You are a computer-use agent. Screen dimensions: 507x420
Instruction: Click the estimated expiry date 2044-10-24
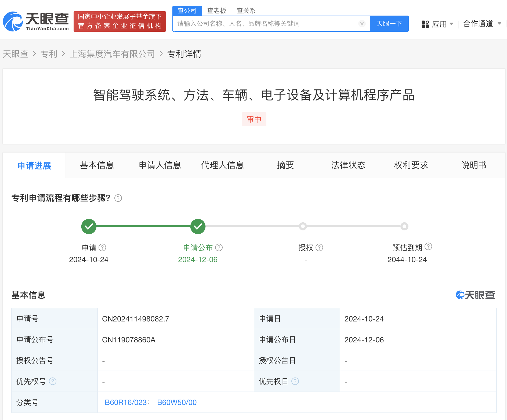[x=407, y=259]
